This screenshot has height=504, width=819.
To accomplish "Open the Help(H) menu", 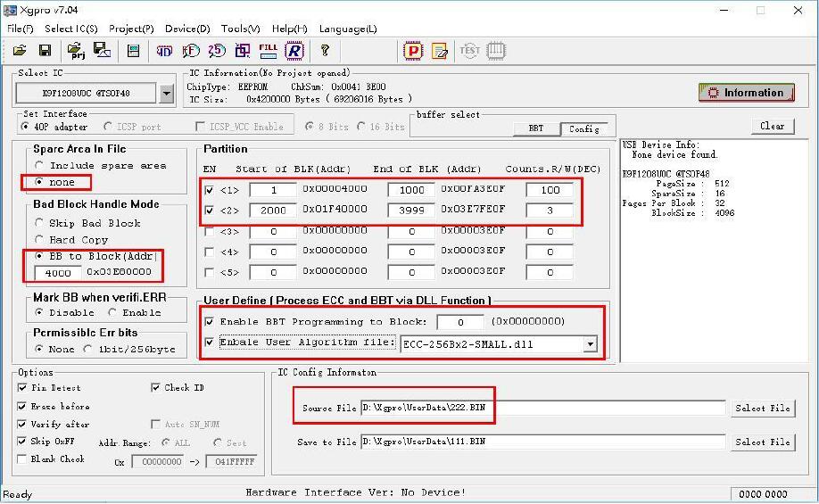I will point(289,29).
